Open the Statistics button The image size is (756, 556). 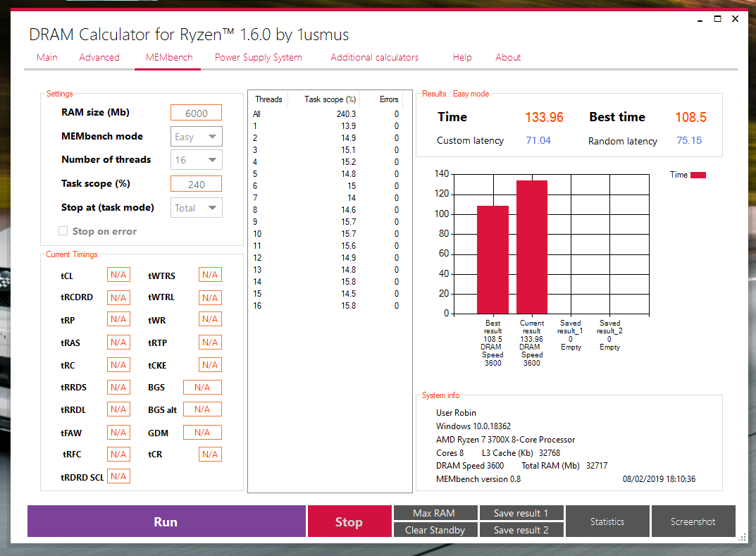(x=607, y=521)
